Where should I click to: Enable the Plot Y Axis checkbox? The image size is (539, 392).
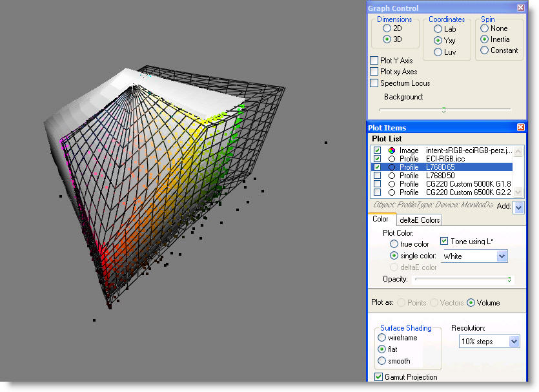(x=374, y=61)
